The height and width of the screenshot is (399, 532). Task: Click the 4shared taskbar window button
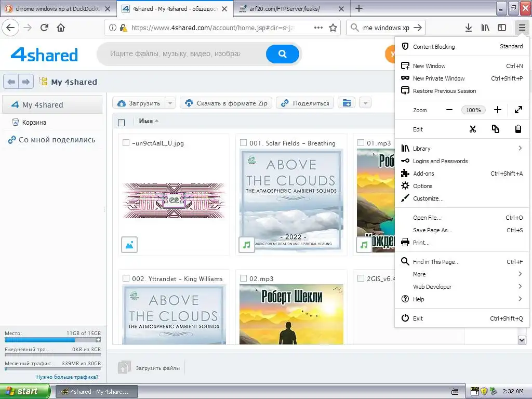(x=97, y=392)
